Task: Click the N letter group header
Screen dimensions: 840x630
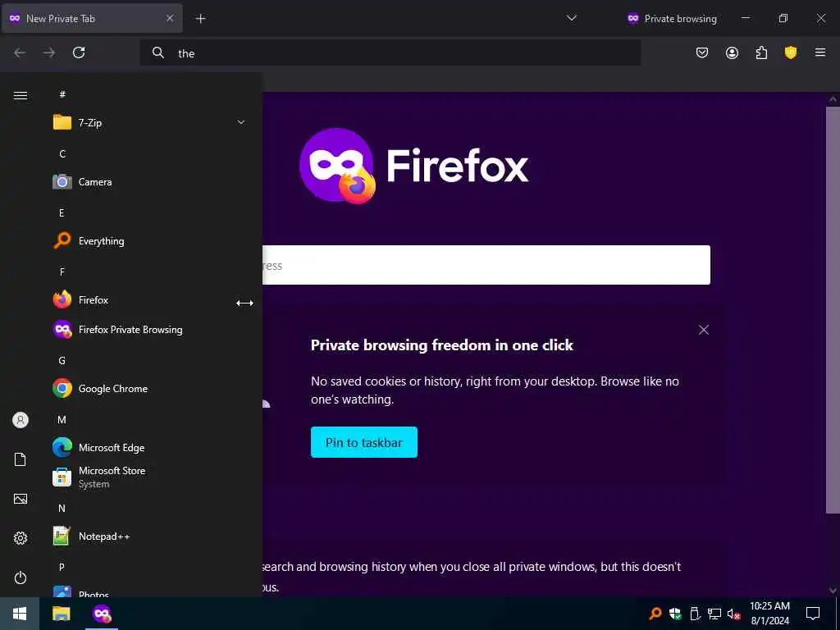Action: pos(62,508)
